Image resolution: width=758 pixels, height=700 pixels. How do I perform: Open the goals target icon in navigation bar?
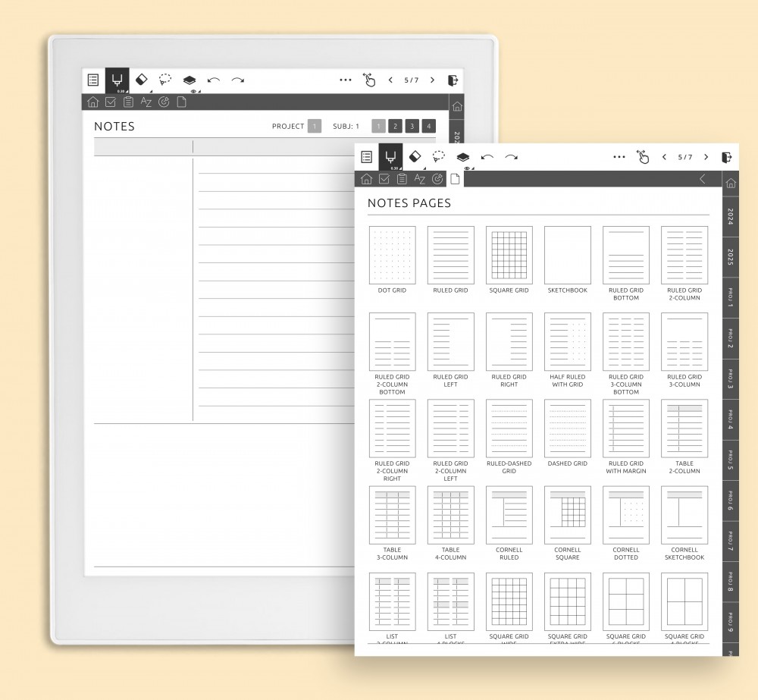click(437, 179)
